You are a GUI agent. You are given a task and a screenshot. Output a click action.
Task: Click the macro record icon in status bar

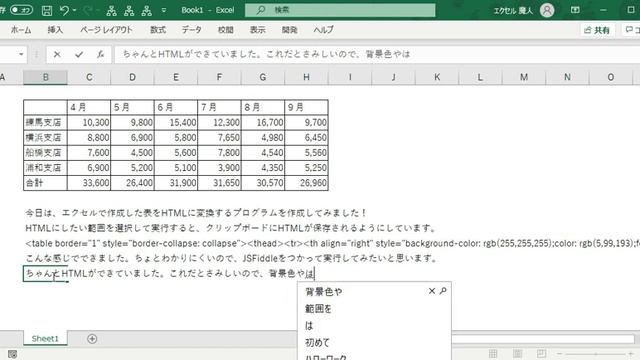point(13,354)
